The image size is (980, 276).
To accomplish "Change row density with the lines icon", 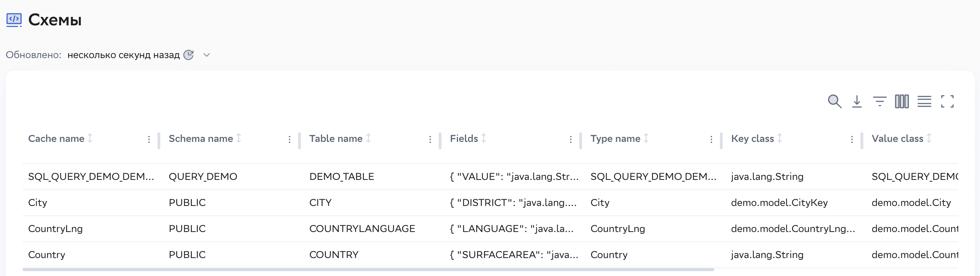I will click(x=924, y=101).
